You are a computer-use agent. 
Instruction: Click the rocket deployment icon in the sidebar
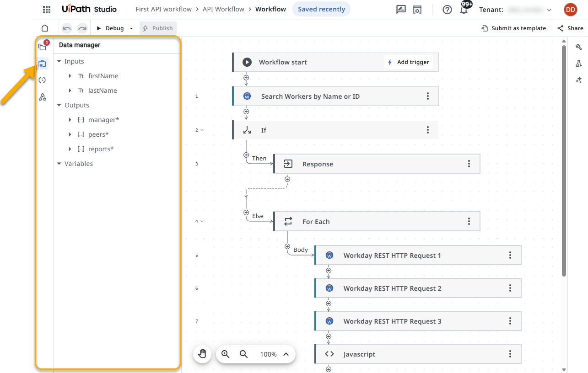point(43,96)
